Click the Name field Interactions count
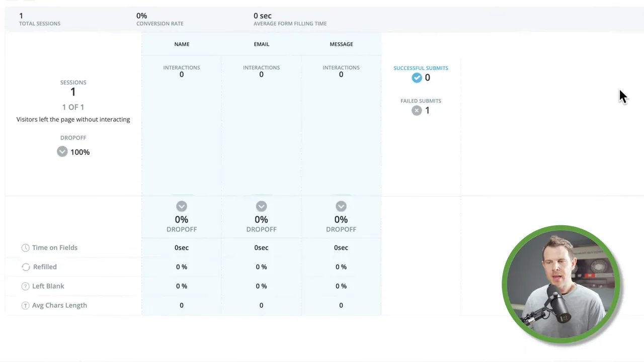Image resolution: width=644 pixels, height=362 pixels. click(x=182, y=74)
